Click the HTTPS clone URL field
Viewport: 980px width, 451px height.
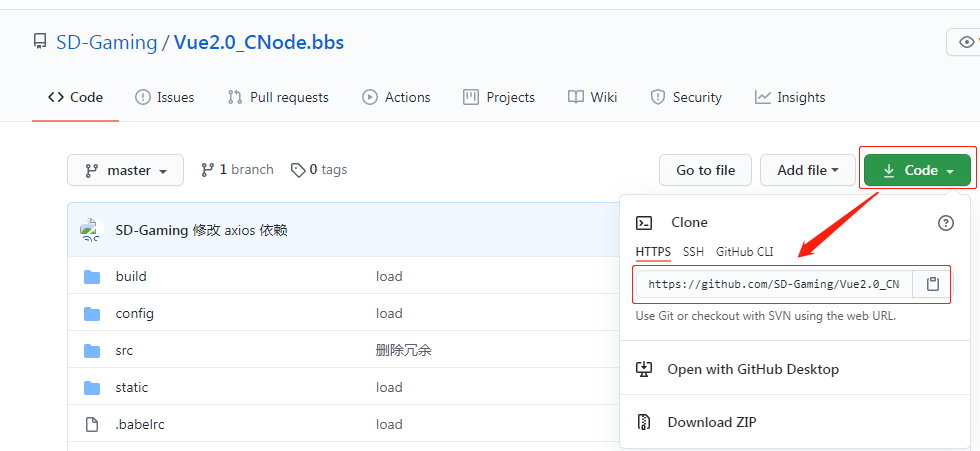pyautogui.click(x=774, y=284)
